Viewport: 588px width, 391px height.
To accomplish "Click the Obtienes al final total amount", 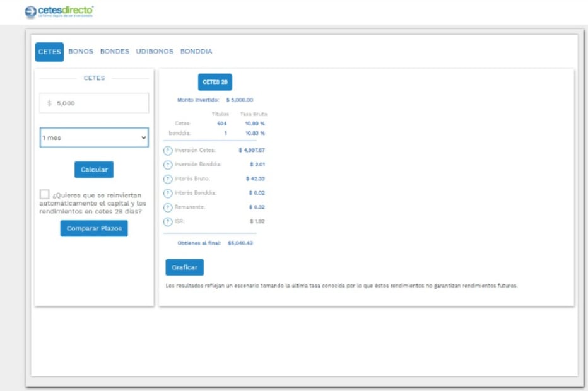I will [240, 243].
